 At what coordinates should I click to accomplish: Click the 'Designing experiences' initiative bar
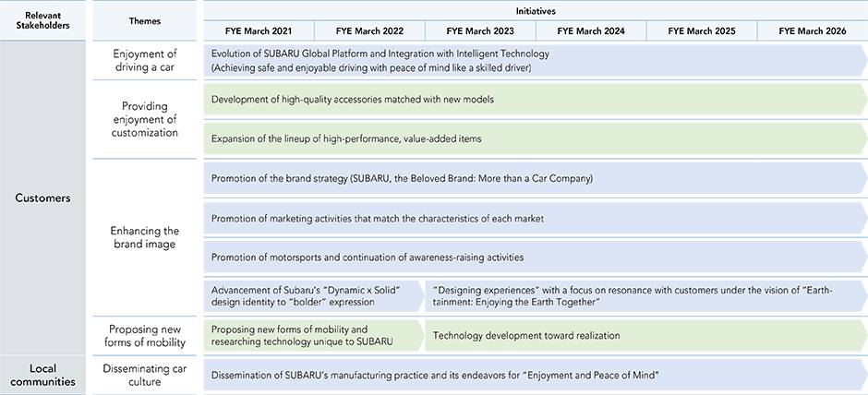(646, 296)
